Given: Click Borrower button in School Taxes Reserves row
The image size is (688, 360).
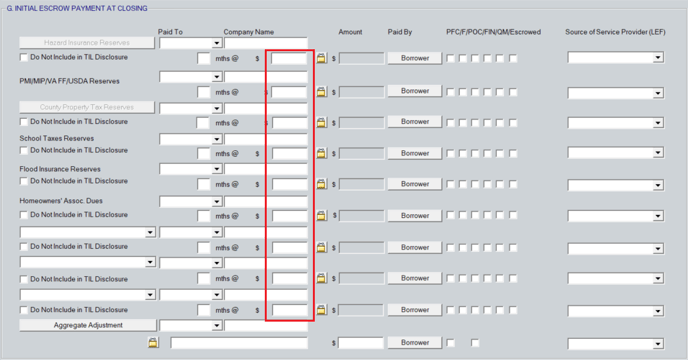Looking at the screenshot, I should pos(415,153).
